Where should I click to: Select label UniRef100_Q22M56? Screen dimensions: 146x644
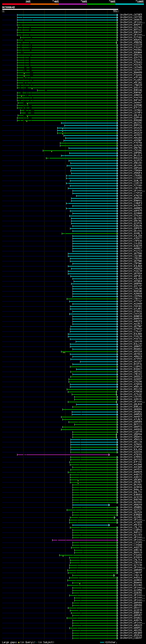[x=131, y=590]
